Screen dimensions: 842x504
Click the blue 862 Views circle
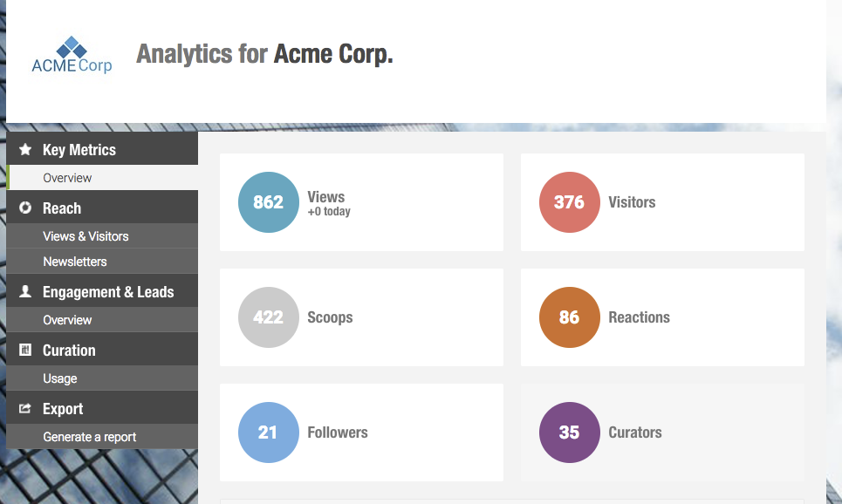[x=269, y=202]
